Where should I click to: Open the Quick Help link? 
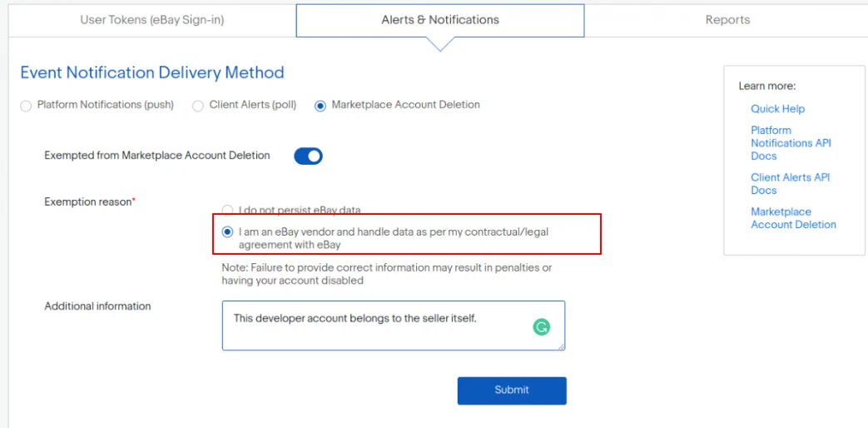pyautogui.click(x=777, y=109)
